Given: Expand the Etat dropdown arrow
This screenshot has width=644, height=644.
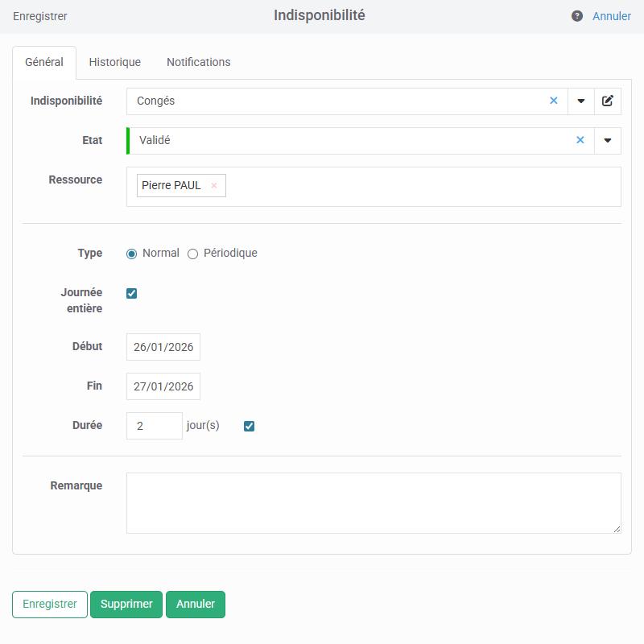Looking at the screenshot, I should [x=608, y=140].
